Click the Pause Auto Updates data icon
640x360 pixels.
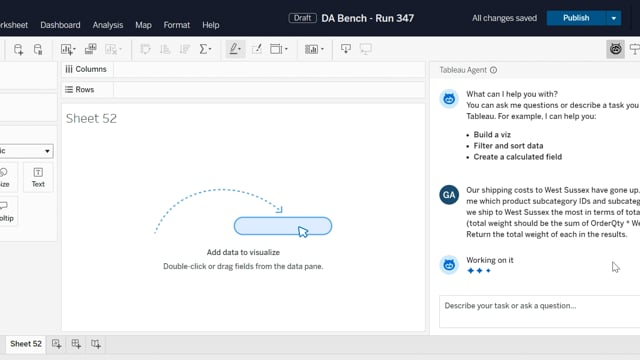(38, 49)
